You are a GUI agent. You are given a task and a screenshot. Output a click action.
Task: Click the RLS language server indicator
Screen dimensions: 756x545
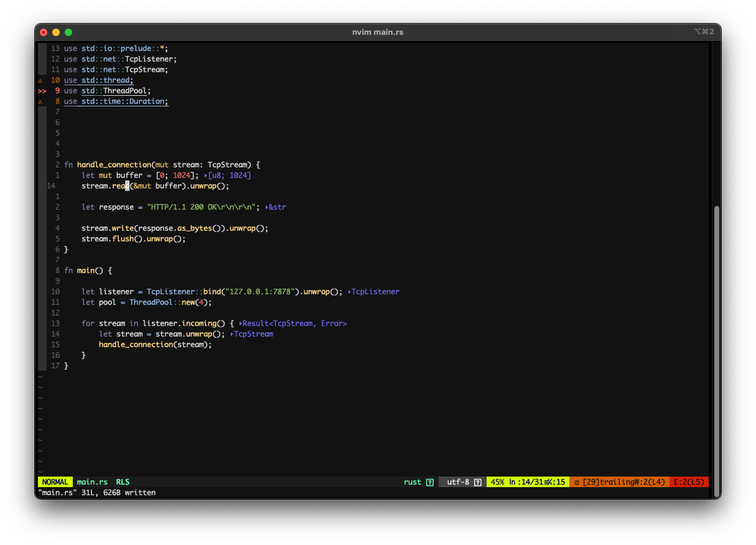123,482
